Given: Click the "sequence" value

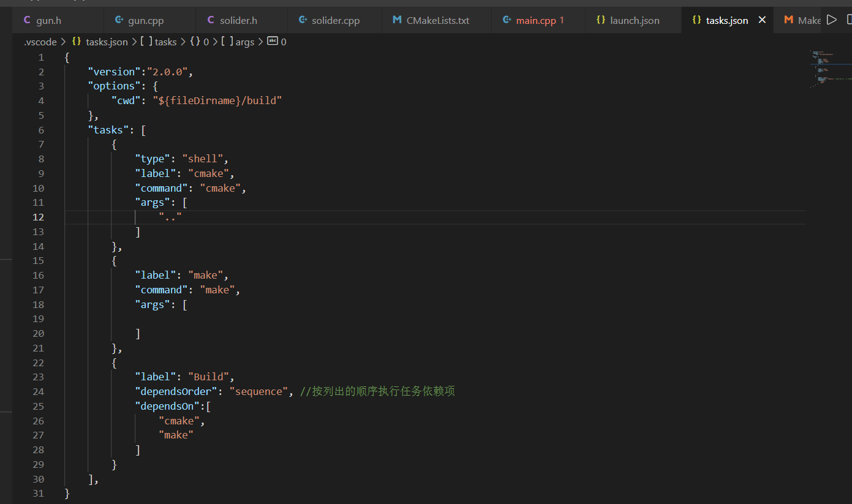Looking at the screenshot, I should [x=259, y=391].
